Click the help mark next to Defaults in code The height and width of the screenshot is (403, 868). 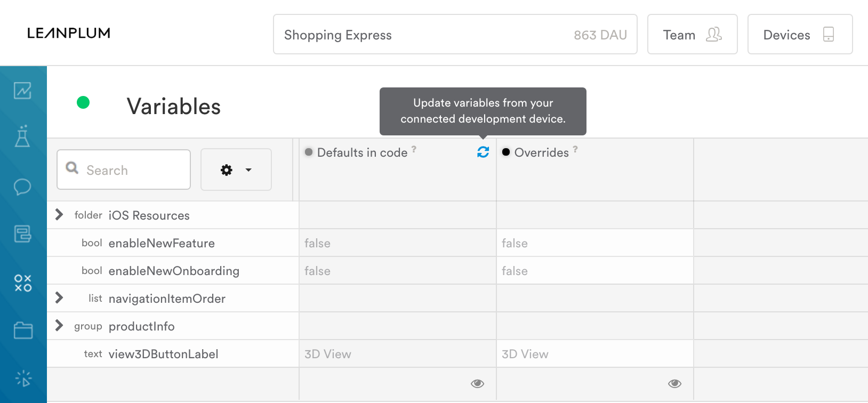pyautogui.click(x=414, y=149)
